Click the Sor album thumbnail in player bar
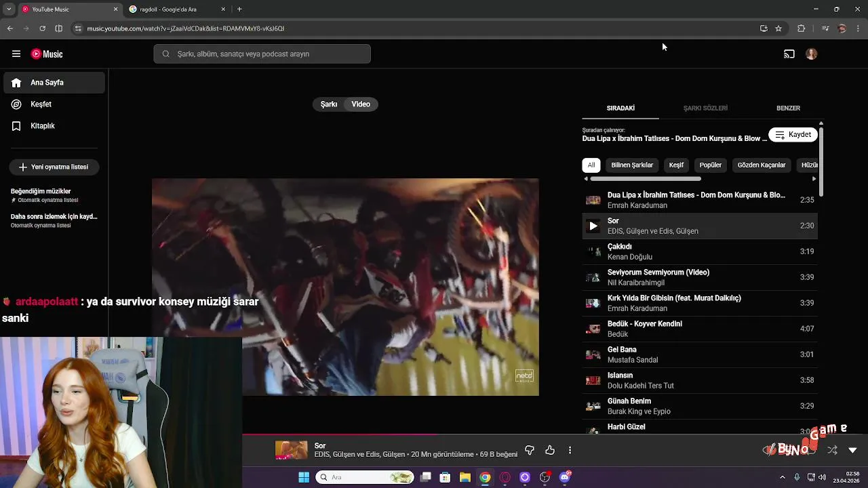 click(x=291, y=450)
